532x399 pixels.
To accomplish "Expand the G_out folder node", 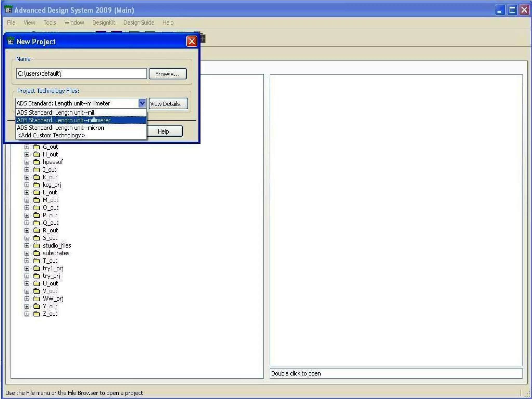I will click(x=27, y=147).
